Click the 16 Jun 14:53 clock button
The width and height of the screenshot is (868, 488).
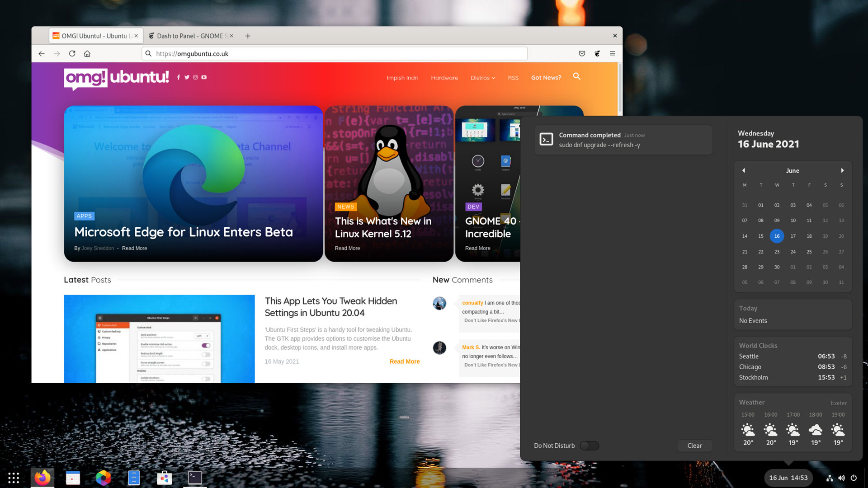tap(788, 478)
